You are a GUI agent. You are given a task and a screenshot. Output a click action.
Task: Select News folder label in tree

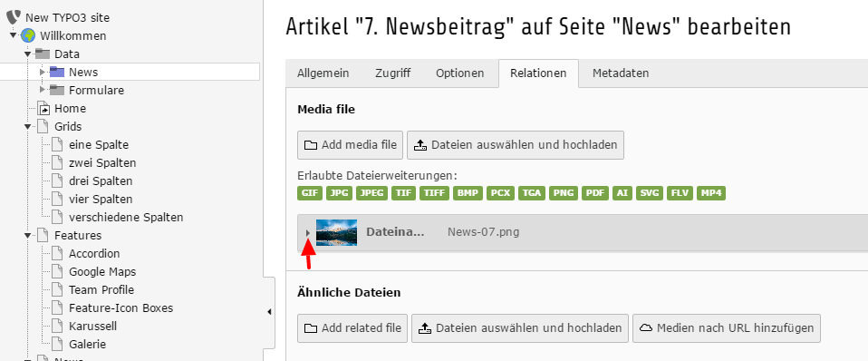coord(83,72)
